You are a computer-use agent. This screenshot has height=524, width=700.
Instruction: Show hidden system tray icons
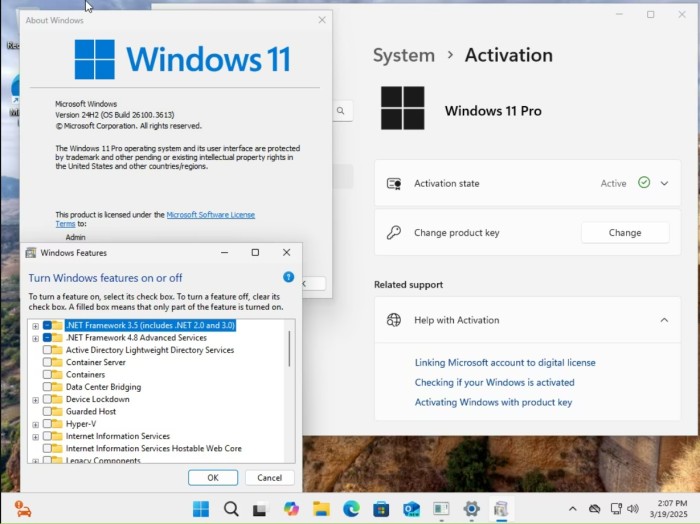(572, 509)
